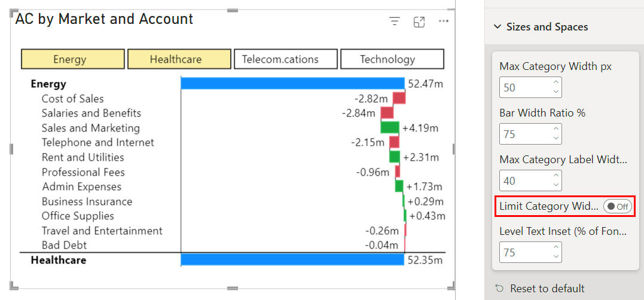Screen dimensions: 644x300
Task: Click the Cost of Sales row label
Action: point(72,99)
